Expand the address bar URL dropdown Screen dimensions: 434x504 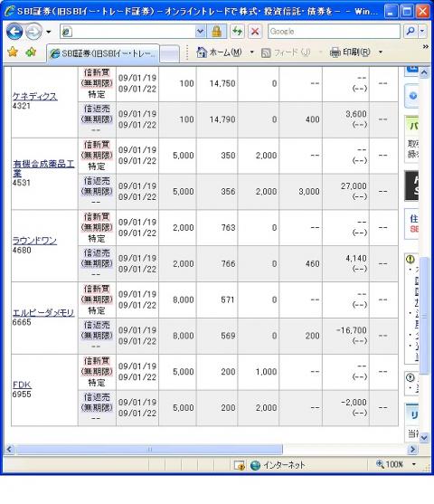coord(200,32)
